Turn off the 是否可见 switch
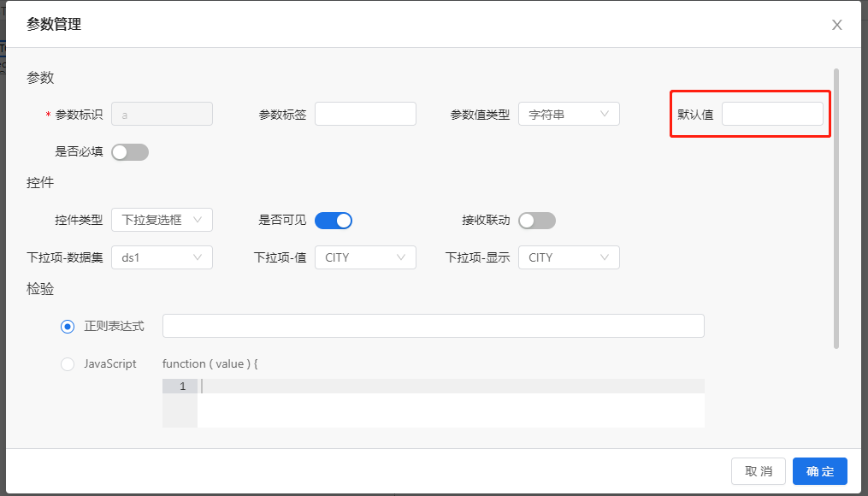The height and width of the screenshot is (496, 868). point(334,221)
